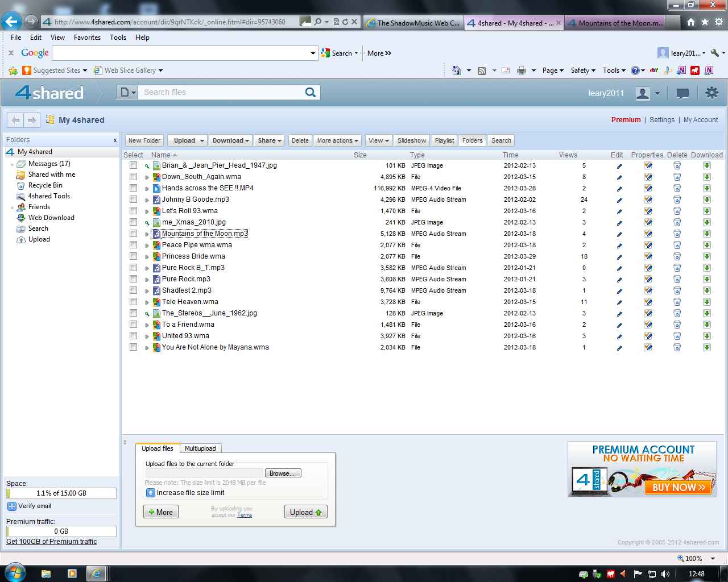
Task: Click the New Folder button
Action: pyautogui.click(x=144, y=140)
